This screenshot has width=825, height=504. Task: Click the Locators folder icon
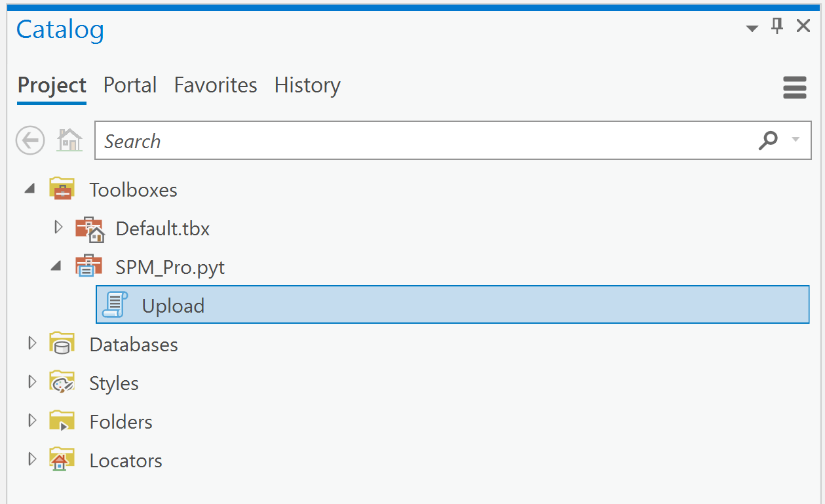tap(62, 460)
